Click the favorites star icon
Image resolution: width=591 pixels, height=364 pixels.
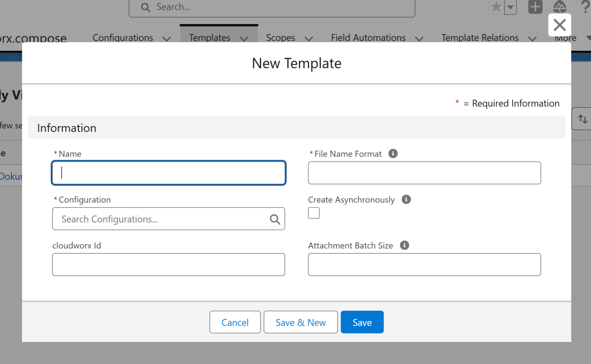pyautogui.click(x=496, y=7)
